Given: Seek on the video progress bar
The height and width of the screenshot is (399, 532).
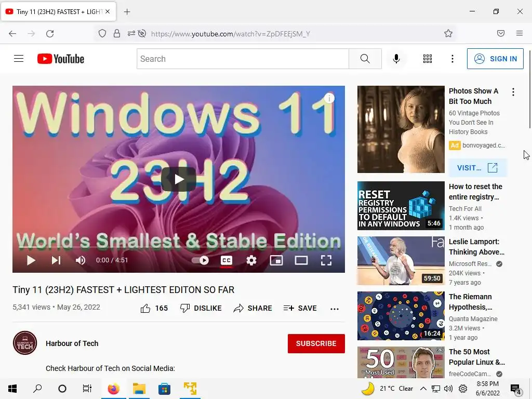Looking at the screenshot, I should pyautogui.click(x=179, y=248).
